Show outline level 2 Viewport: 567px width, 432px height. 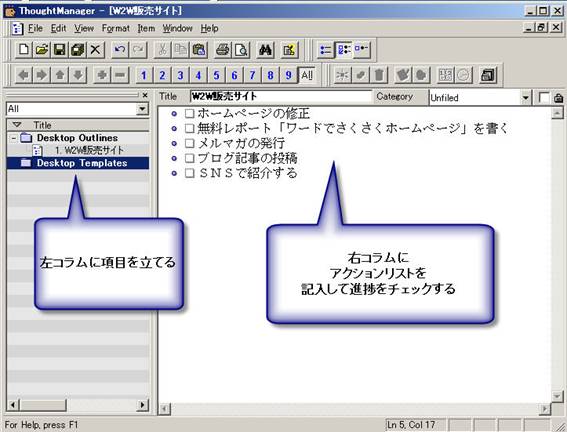click(x=162, y=75)
